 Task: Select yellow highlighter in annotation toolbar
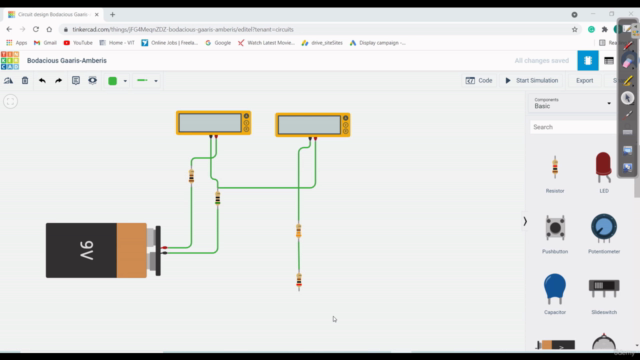[x=628, y=80]
